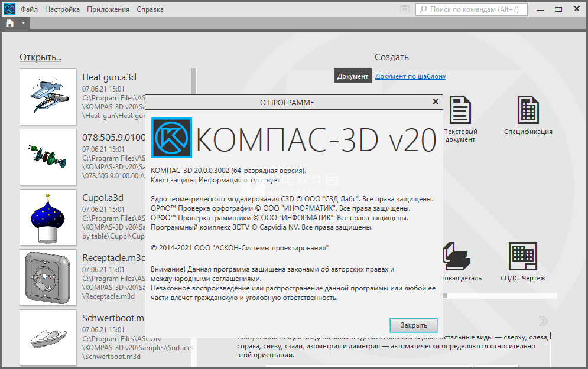Open the Home start page icon
The image size is (588, 369).
[x=9, y=23]
